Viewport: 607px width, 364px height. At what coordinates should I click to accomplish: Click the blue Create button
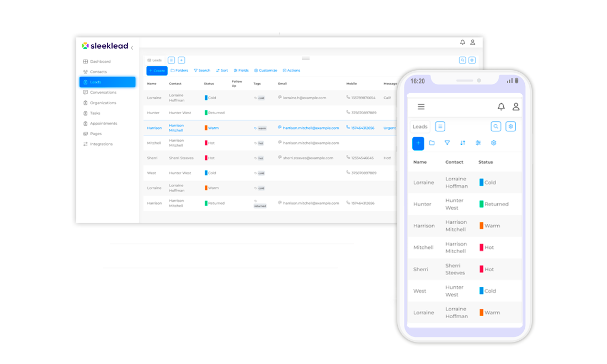157,71
